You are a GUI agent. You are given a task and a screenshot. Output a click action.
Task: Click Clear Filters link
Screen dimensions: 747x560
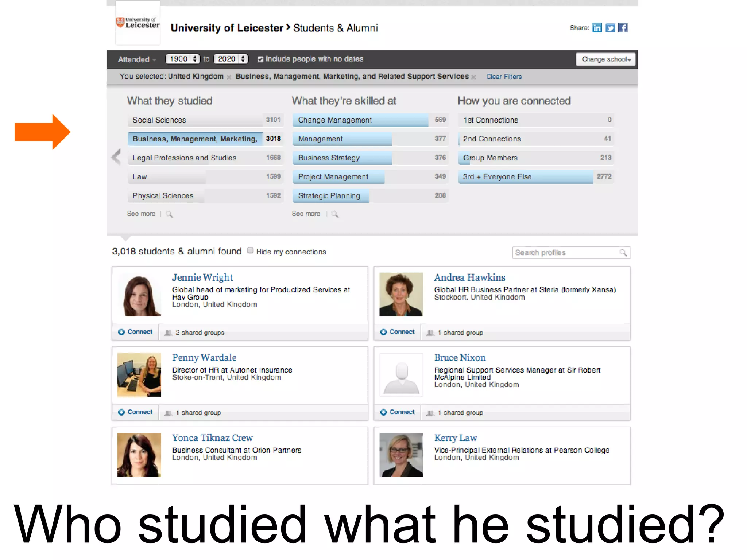504,77
